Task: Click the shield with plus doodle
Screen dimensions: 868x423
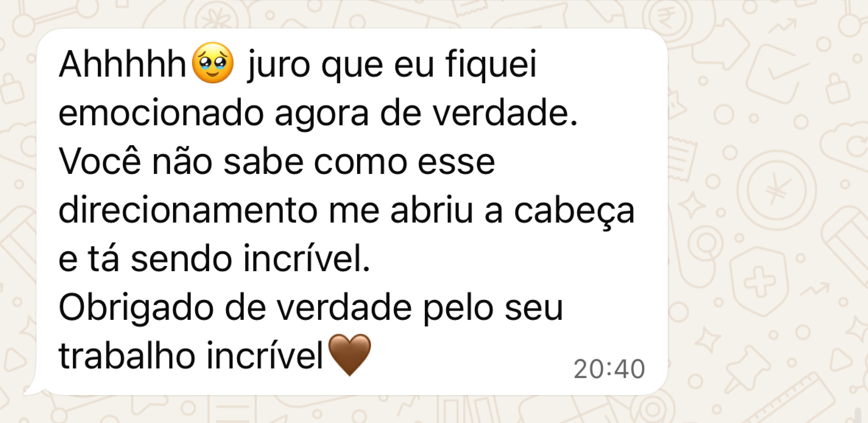Action: 759,280
